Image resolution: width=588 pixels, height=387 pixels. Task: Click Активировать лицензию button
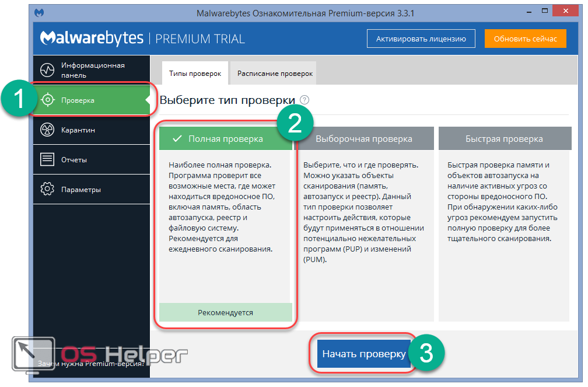coord(421,39)
